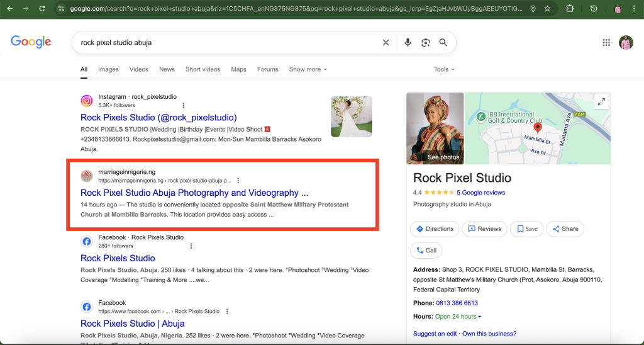Click the Reviews button
This screenshot has height=345, width=644.
485,229
